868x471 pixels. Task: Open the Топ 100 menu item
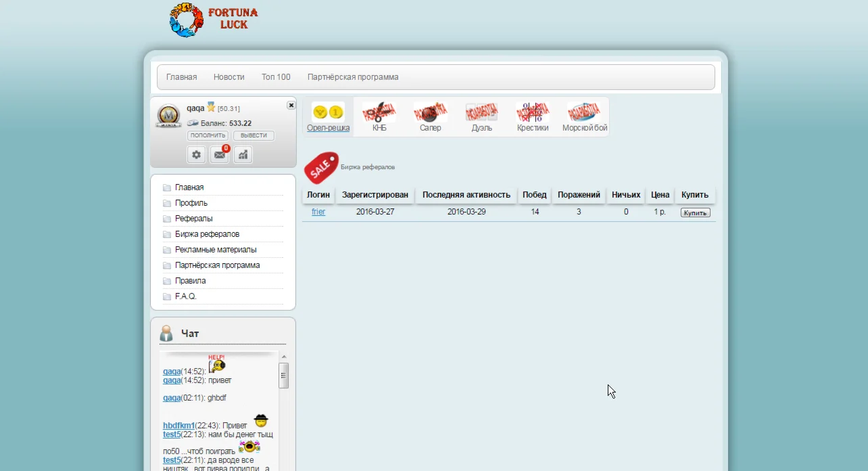click(x=276, y=77)
